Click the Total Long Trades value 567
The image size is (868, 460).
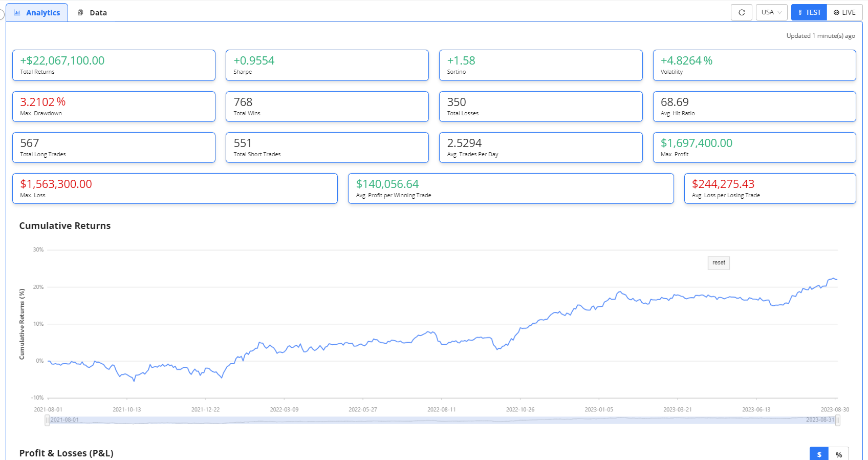click(30, 143)
